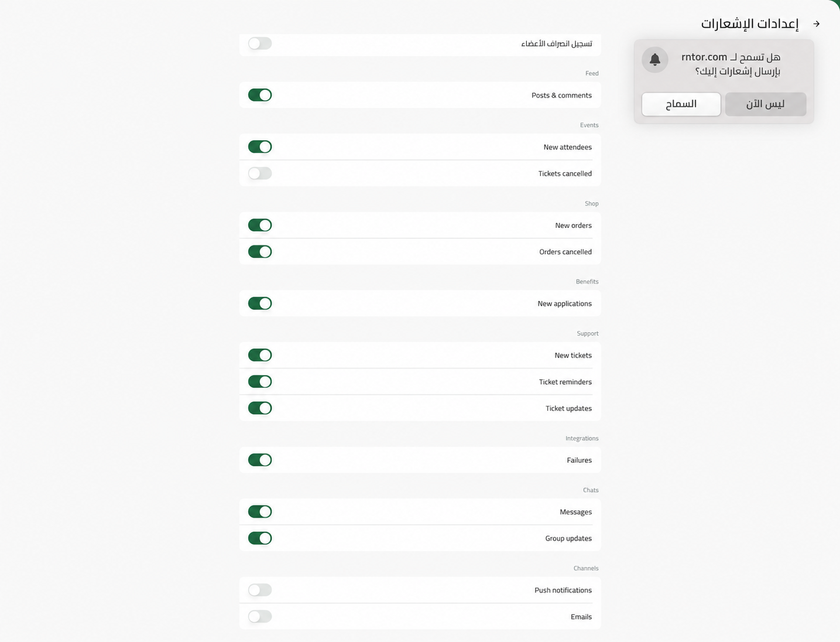Screen dimensions: 840x642
Task: Click the Posts & comments label
Action: coord(561,95)
